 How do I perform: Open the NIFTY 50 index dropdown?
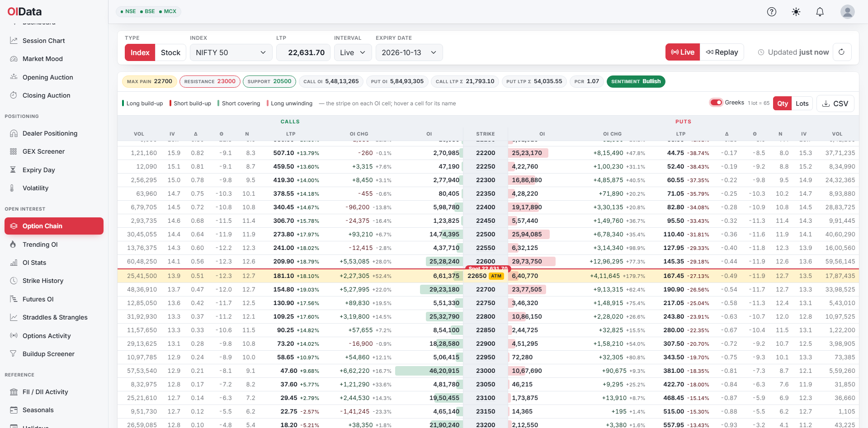pyautogui.click(x=231, y=52)
